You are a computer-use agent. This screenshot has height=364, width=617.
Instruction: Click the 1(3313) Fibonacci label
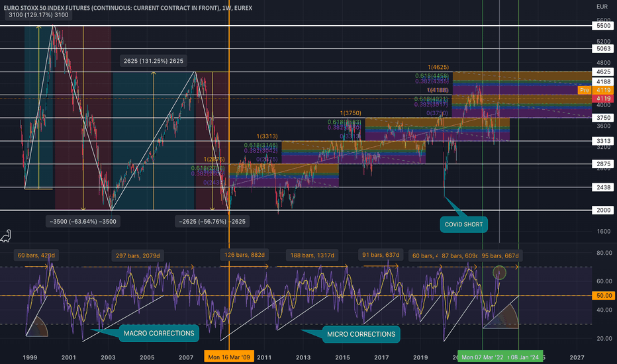click(267, 136)
